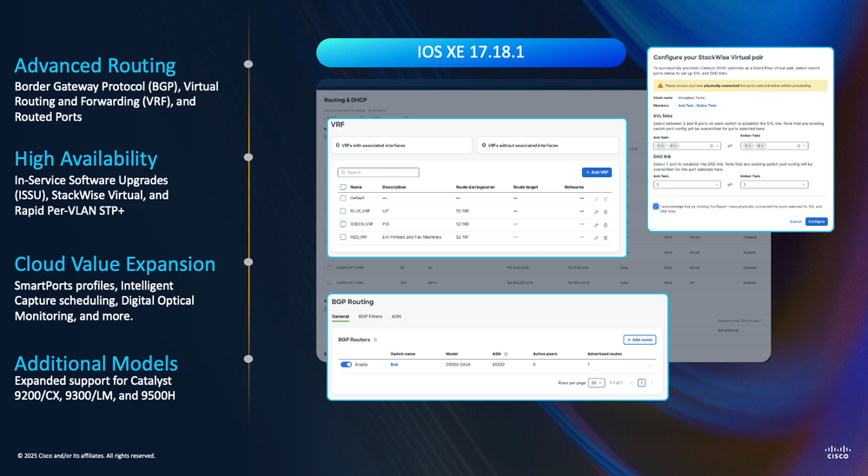Click the Add VRF button
This screenshot has height=476, width=868.
click(597, 172)
